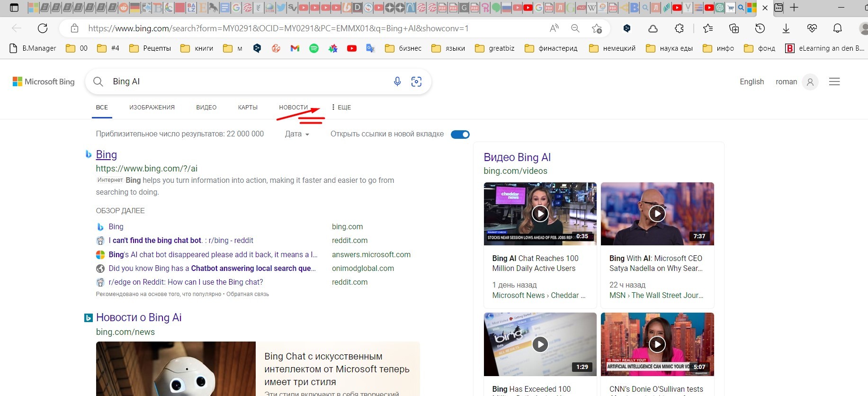Open книги bookmarks folder
This screenshot has width=868, height=396.
click(197, 48)
